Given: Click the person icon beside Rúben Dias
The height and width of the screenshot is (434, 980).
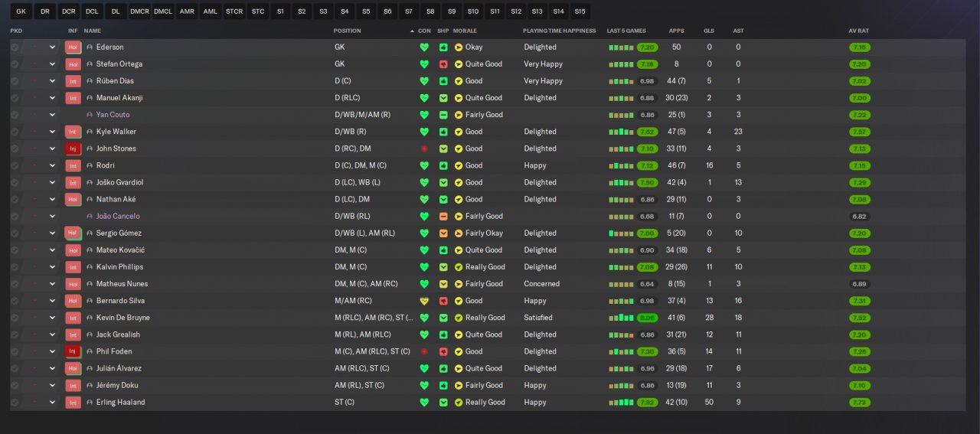Looking at the screenshot, I should click(x=90, y=81).
